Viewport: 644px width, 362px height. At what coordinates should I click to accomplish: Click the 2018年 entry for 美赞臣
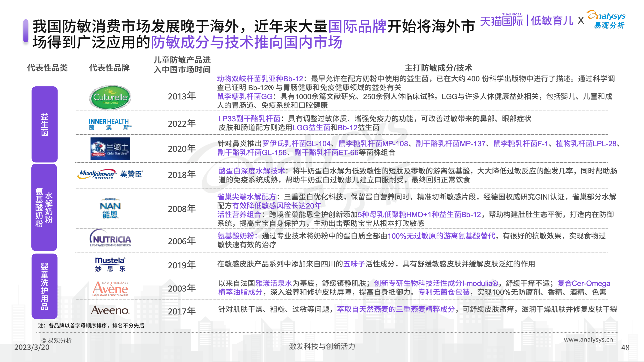click(x=182, y=175)
